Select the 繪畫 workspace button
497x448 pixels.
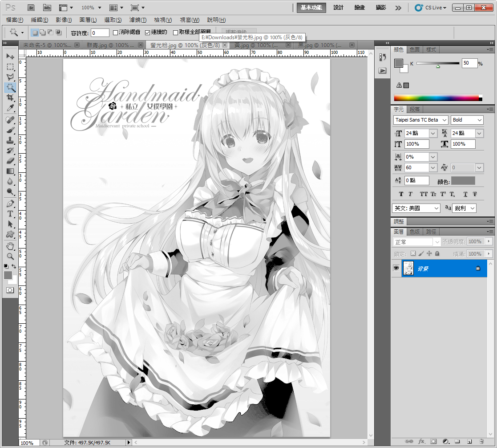pyautogui.click(x=360, y=8)
